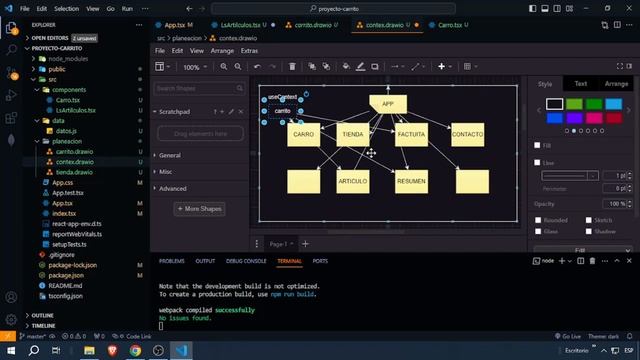Image resolution: width=640 pixels, height=360 pixels.
Task: Open the line style pattern dropdown
Action: pyautogui.click(x=570, y=176)
